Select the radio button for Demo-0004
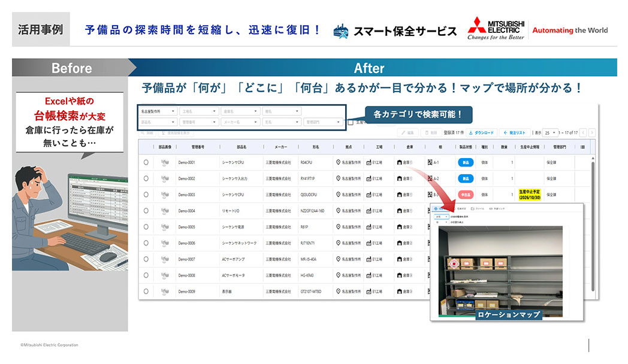The width and height of the screenshot is (628, 364). [x=146, y=210]
